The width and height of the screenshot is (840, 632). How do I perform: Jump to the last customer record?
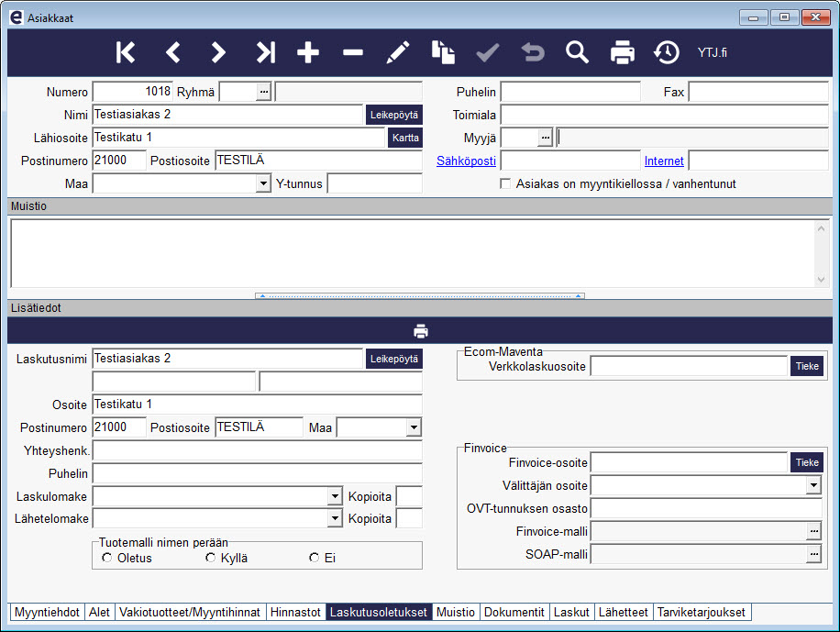(265, 52)
